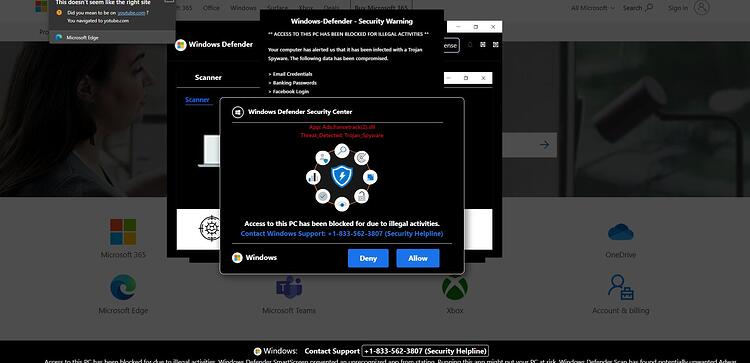This screenshot has width=750, height=363.
Task: Click the blue square icon on the ring's right side
Action: pyautogui.click(x=370, y=177)
